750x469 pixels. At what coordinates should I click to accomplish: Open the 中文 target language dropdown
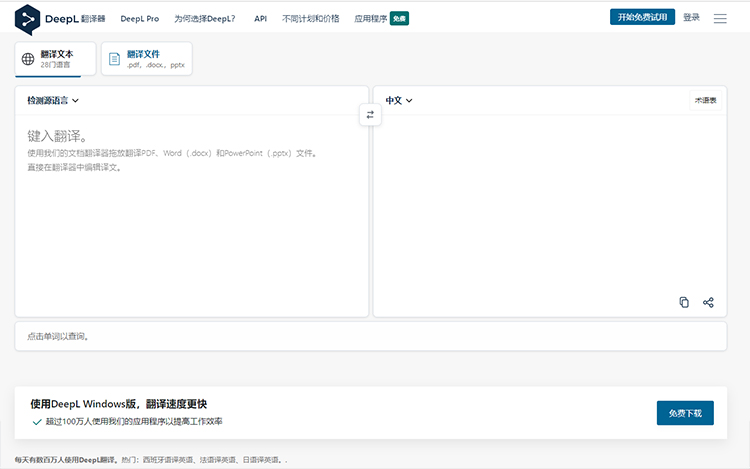point(399,100)
